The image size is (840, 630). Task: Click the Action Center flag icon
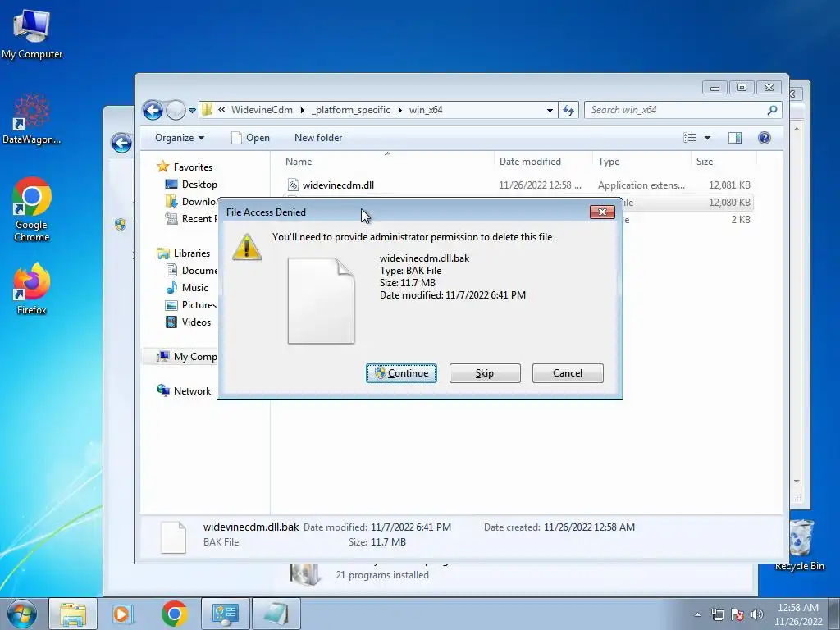click(x=737, y=614)
